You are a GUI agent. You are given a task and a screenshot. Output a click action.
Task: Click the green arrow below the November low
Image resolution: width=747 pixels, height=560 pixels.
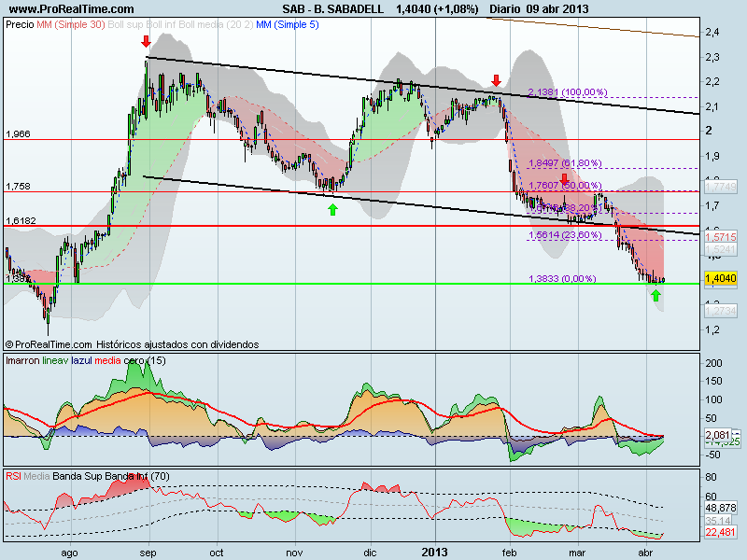[332, 209]
